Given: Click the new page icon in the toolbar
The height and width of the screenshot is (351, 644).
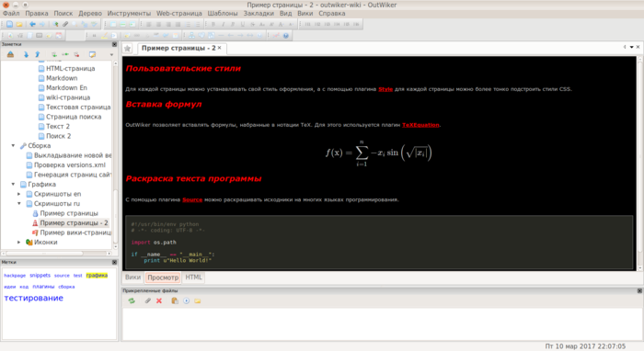Looking at the screenshot, I should [x=9, y=24].
